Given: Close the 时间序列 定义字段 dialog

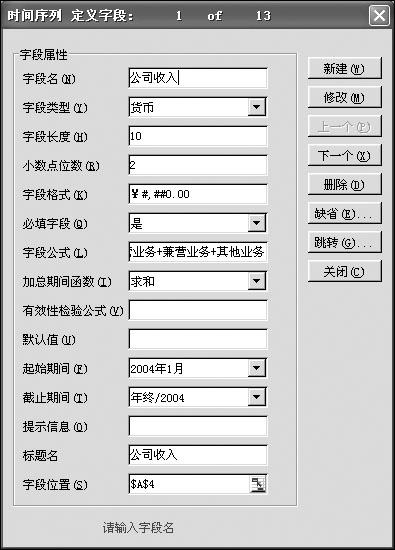Looking at the screenshot, I should coord(379,16).
